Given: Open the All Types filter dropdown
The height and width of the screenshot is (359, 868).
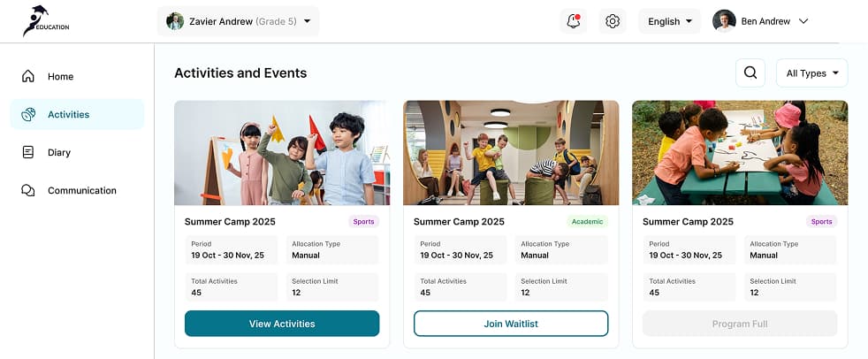Looking at the screenshot, I should click(811, 73).
